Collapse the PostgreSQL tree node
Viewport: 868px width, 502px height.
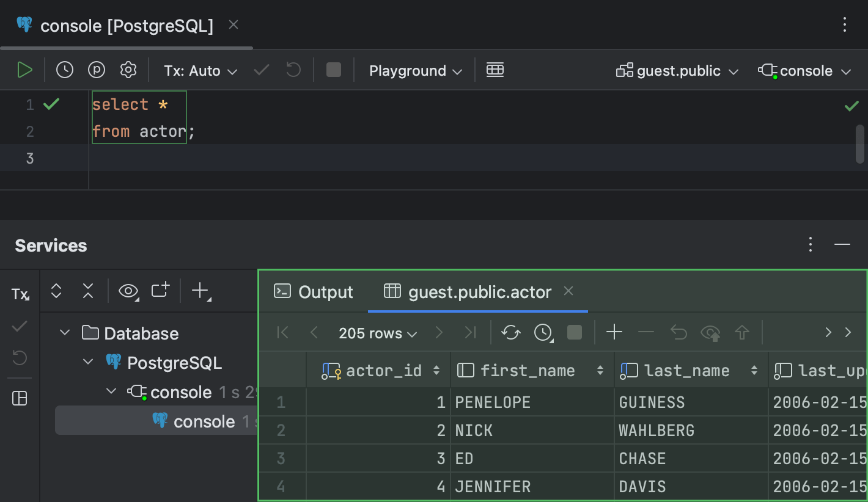(87, 362)
